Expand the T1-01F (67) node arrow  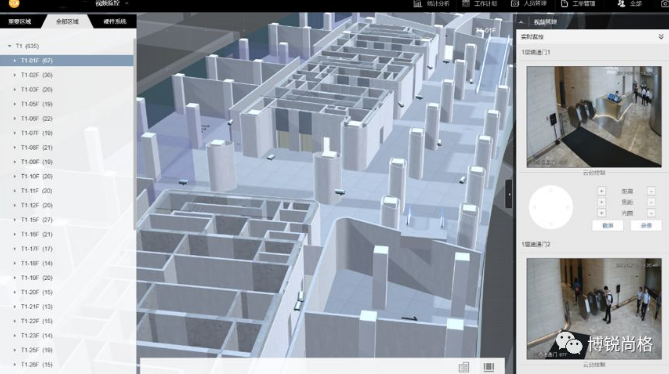15,61
